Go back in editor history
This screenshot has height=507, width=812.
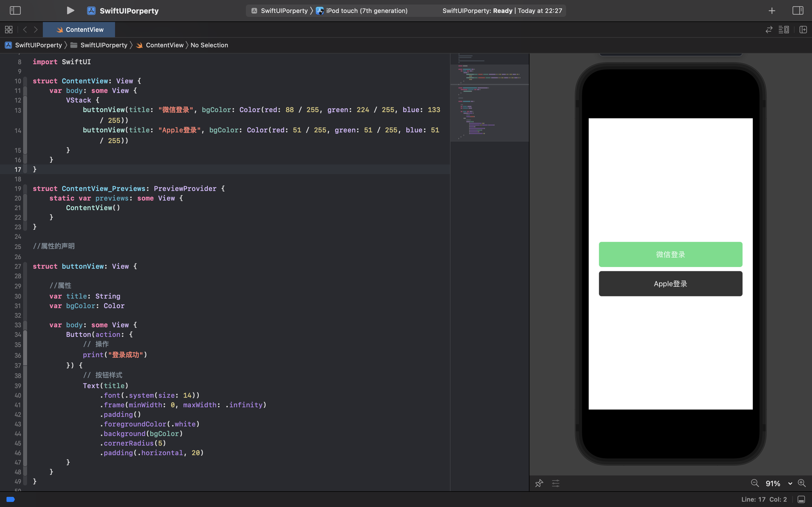(x=25, y=30)
